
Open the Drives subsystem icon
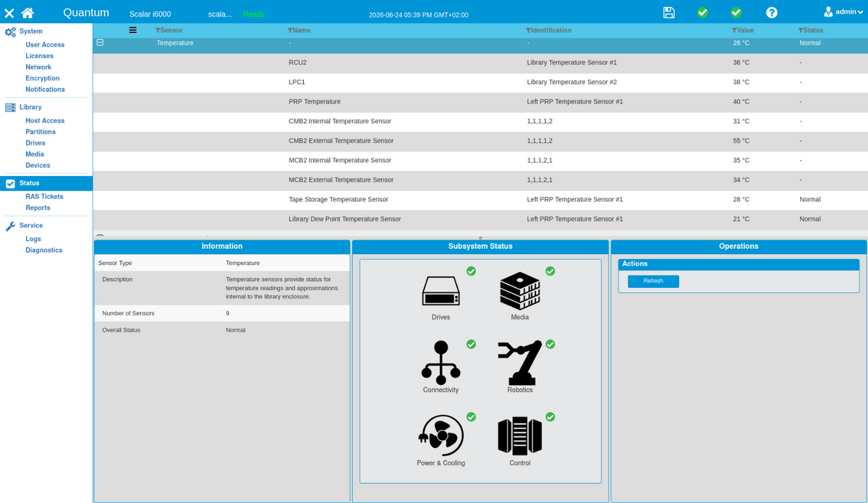click(441, 291)
